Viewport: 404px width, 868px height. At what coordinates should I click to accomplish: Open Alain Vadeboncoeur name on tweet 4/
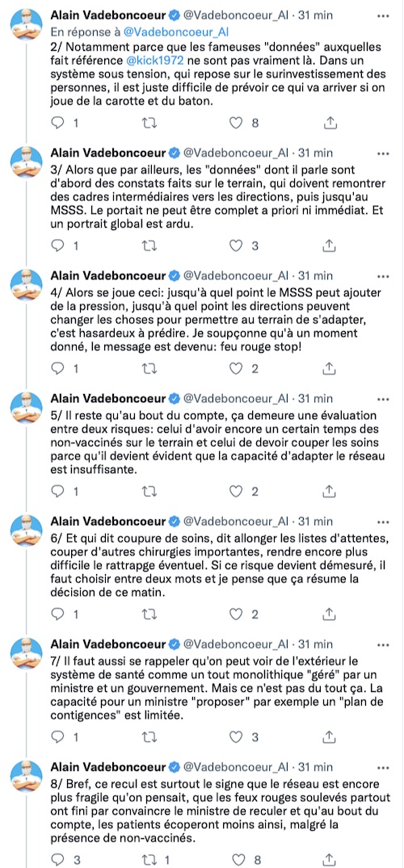108,275
